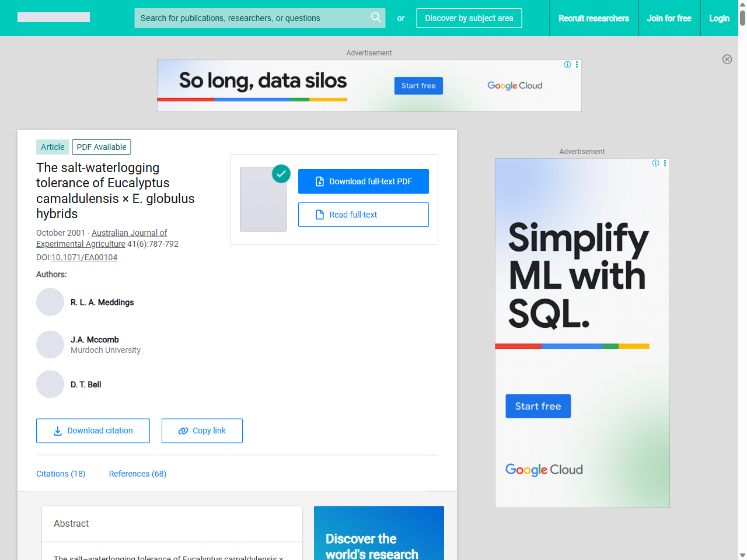Download the full-text PDF
747x560 pixels.
(363, 181)
